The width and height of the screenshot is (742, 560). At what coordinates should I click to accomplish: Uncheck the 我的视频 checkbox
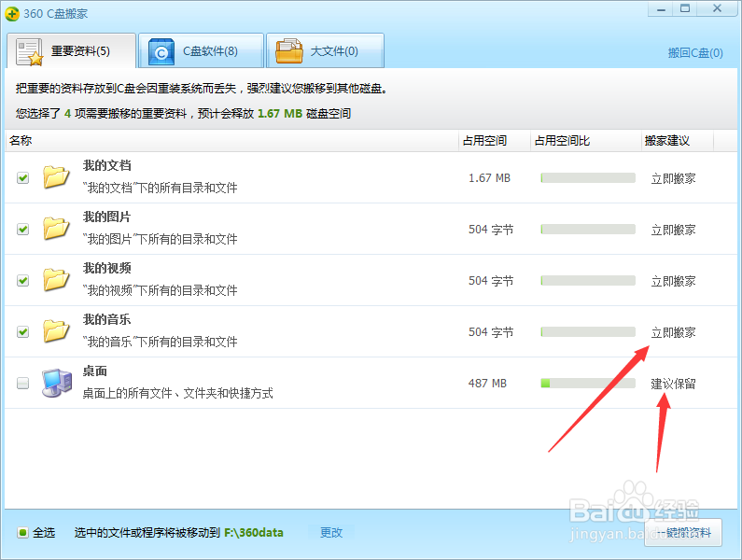click(x=22, y=280)
